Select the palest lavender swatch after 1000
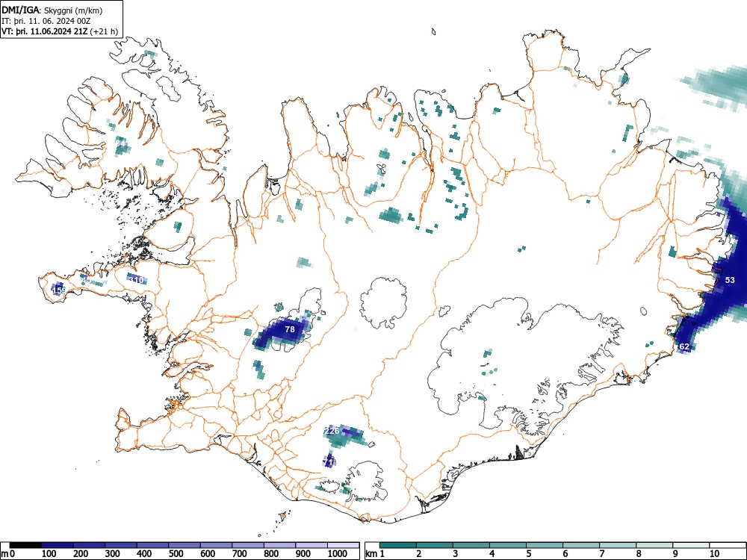The width and height of the screenshot is (747, 560). (x=344, y=545)
